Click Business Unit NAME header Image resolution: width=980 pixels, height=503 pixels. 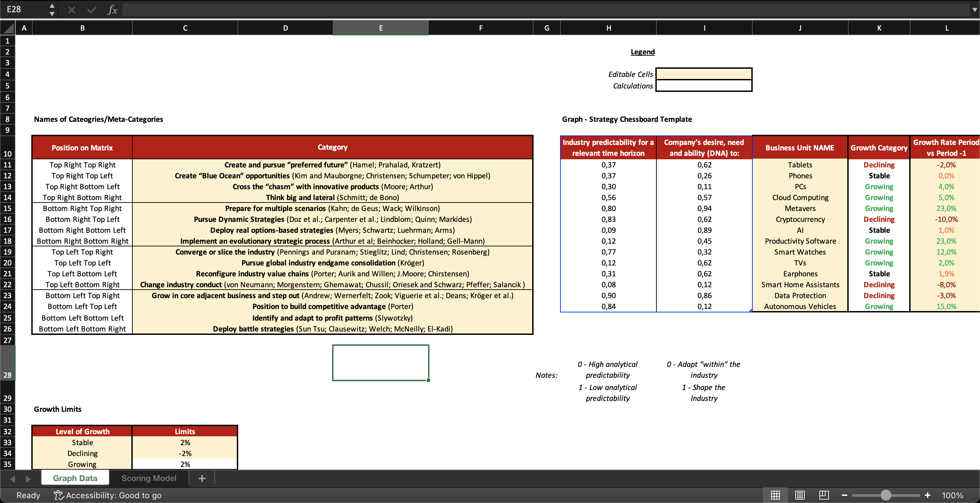click(800, 148)
